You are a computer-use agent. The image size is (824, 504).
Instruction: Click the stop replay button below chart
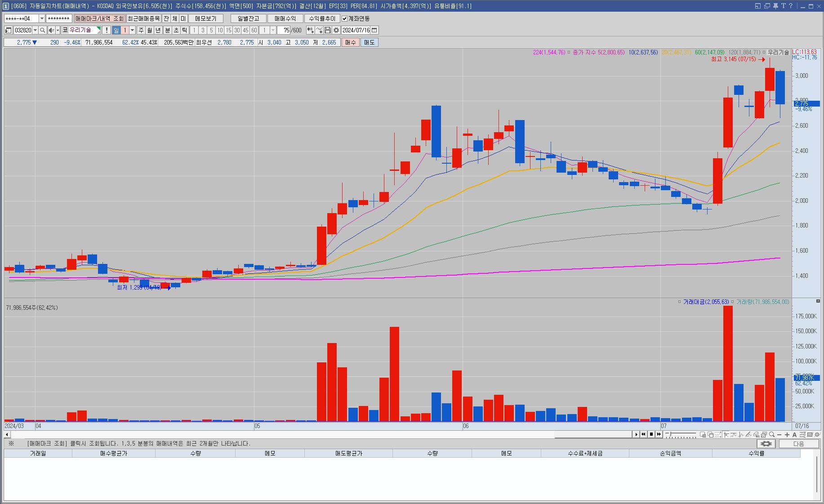[651, 434]
